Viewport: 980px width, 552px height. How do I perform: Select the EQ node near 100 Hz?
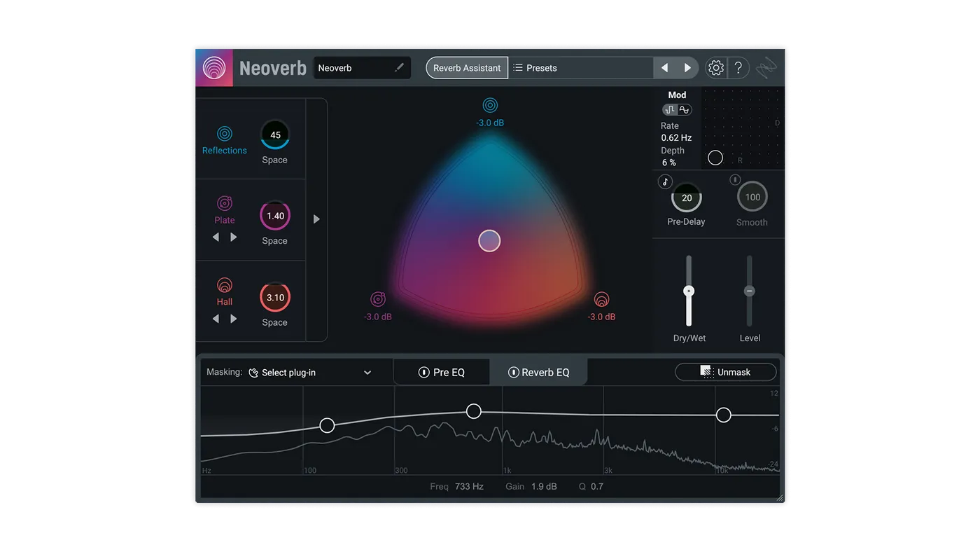click(x=327, y=425)
